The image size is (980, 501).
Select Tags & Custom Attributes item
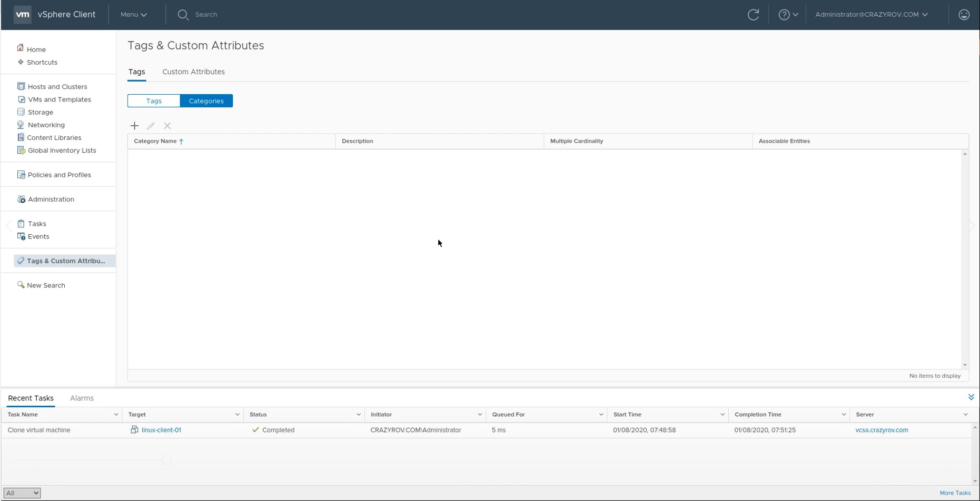click(64, 260)
